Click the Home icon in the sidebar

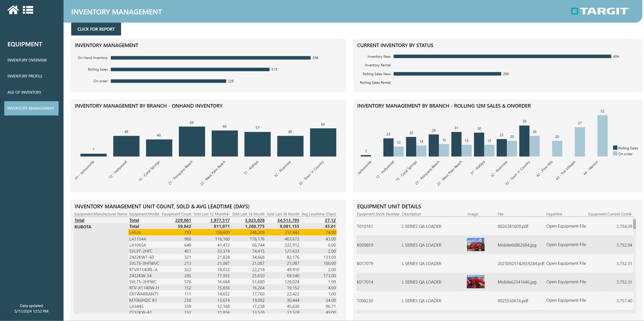tap(13, 10)
